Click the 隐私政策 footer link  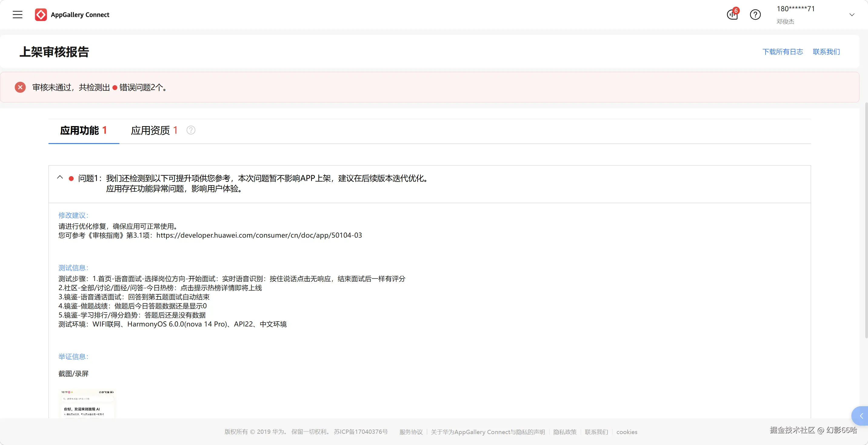click(x=565, y=432)
